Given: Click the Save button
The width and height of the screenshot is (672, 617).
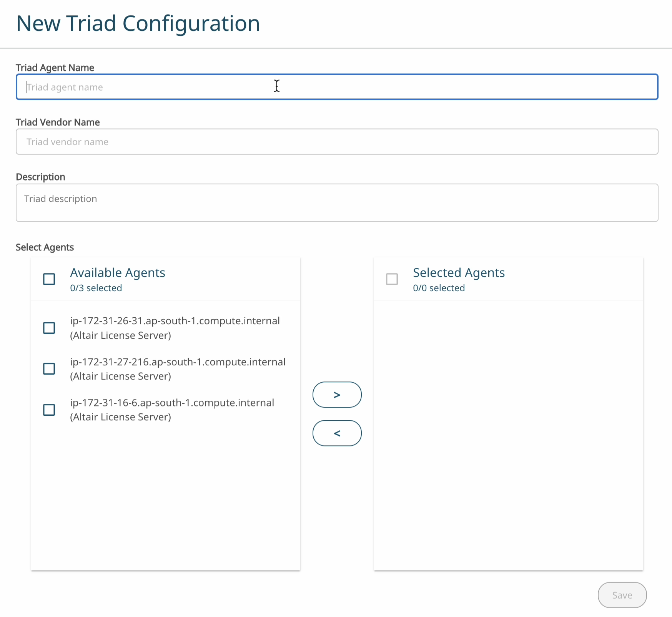Looking at the screenshot, I should tap(622, 595).
